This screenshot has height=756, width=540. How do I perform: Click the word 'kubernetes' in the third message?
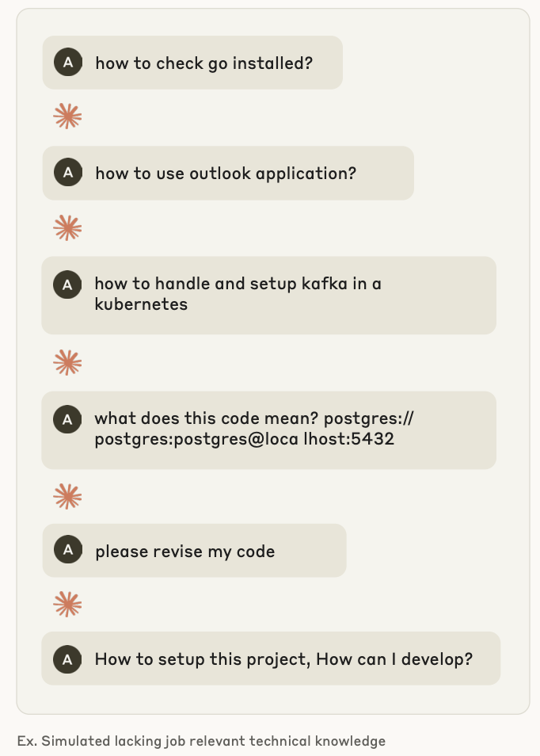click(141, 304)
